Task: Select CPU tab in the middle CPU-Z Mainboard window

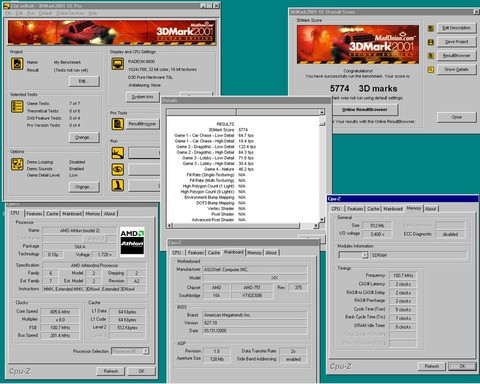Action: point(177,253)
